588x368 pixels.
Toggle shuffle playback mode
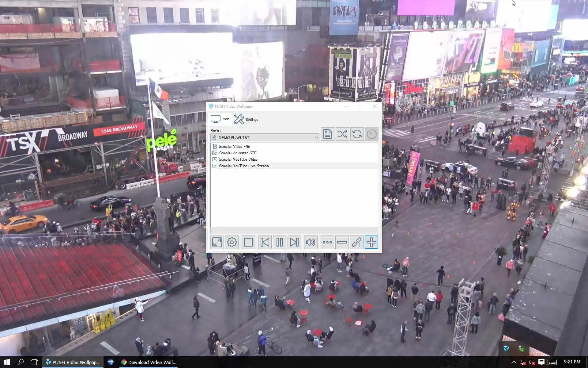pyautogui.click(x=342, y=134)
